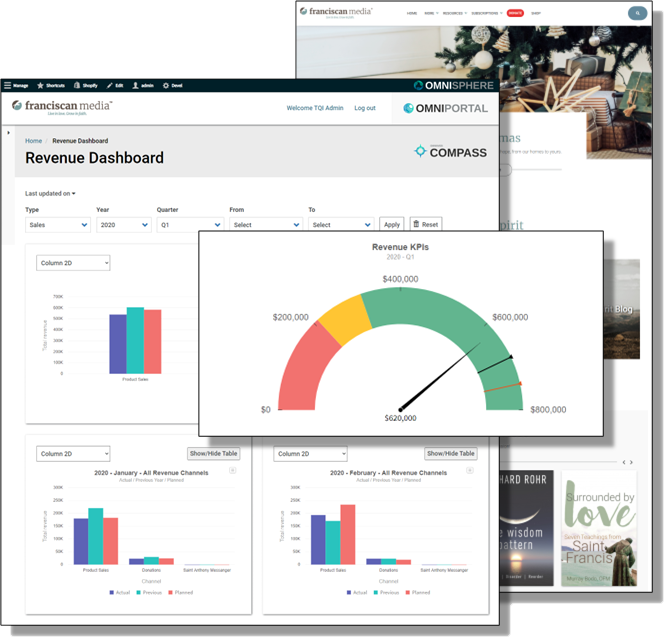Toggle Actual series in January legend
This screenshot has width=664, height=637.
pos(120,593)
